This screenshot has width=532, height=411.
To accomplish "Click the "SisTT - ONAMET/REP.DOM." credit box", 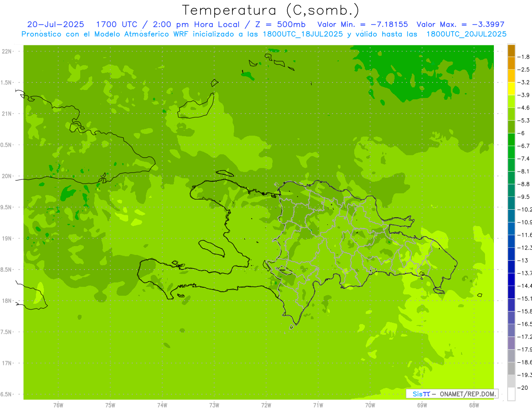I will pos(452,394).
